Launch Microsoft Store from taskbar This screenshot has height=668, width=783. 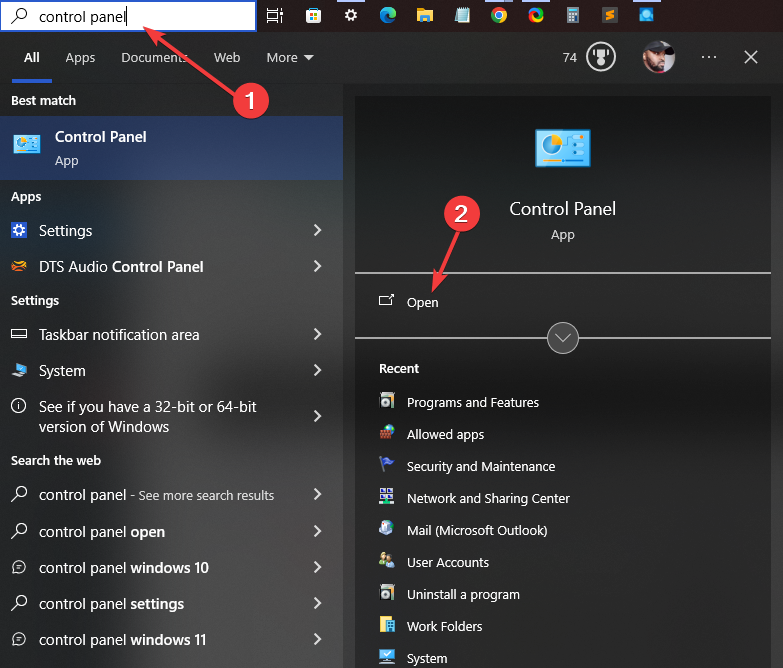pos(313,16)
